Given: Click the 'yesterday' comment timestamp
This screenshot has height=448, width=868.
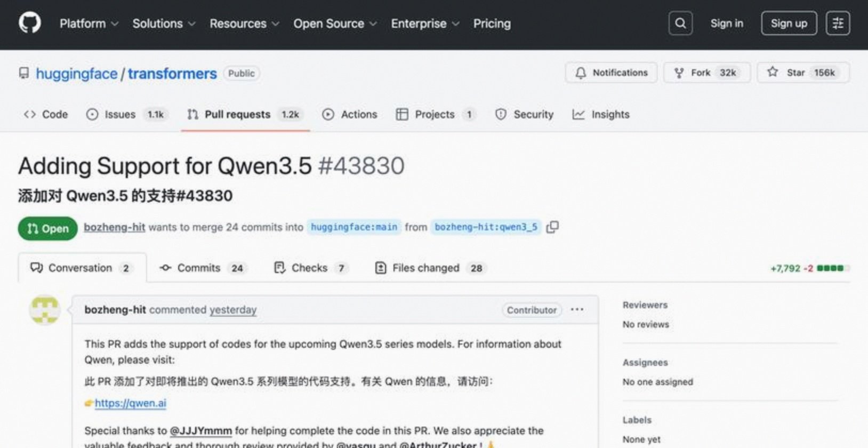Looking at the screenshot, I should 233,310.
